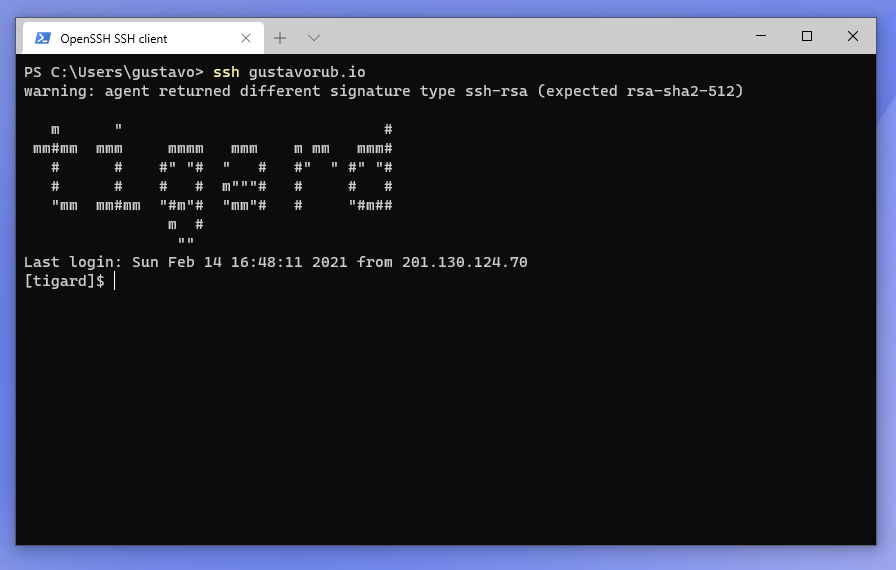
Task: Minimize the terminal window
Action: pyautogui.click(x=761, y=36)
